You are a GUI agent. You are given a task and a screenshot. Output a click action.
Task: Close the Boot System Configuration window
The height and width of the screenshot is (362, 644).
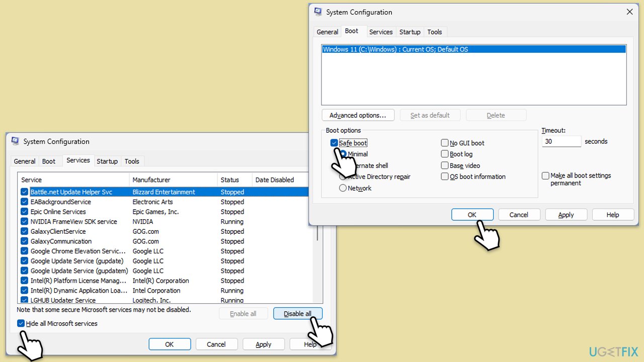629,12
